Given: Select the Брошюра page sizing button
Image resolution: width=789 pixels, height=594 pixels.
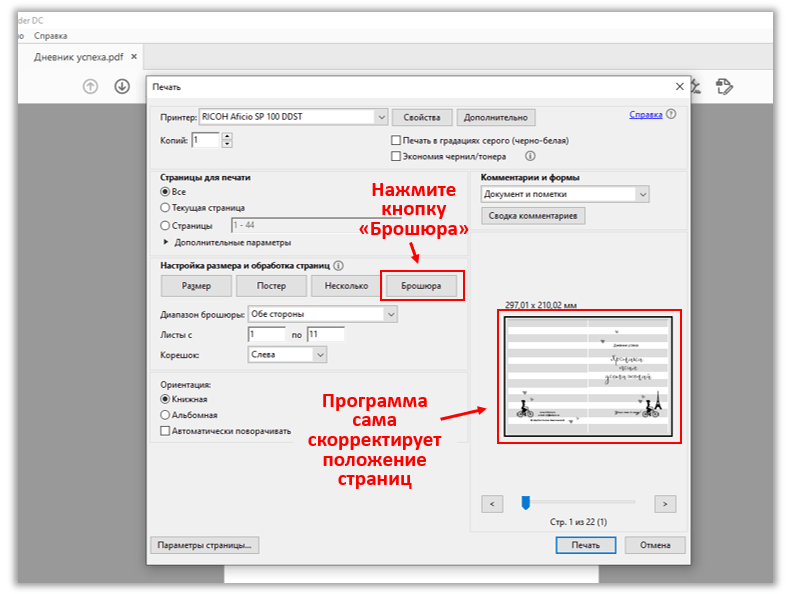Looking at the screenshot, I should point(421,286).
